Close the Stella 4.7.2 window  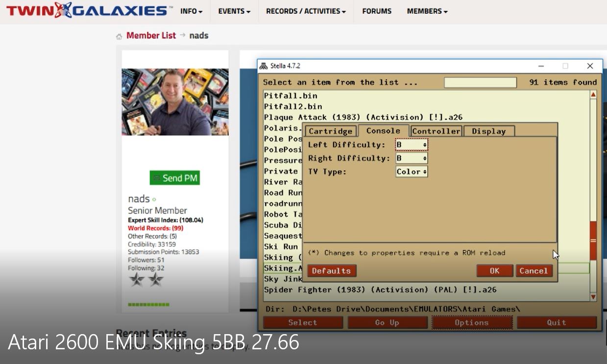click(x=590, y=66)
